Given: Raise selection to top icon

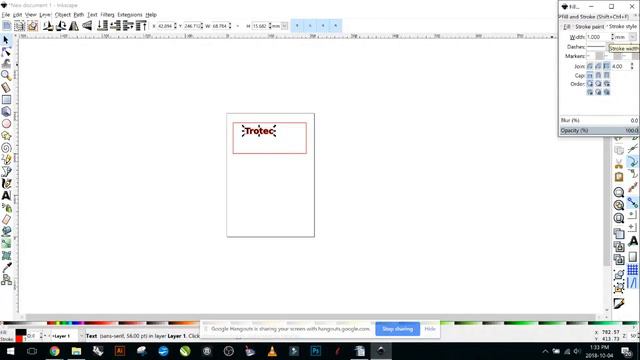Looking at the screenshot, I should click(141, 26).
